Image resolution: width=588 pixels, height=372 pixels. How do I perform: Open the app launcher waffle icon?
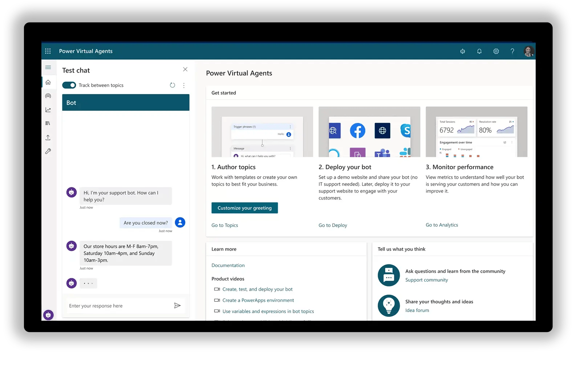[48, 51]
